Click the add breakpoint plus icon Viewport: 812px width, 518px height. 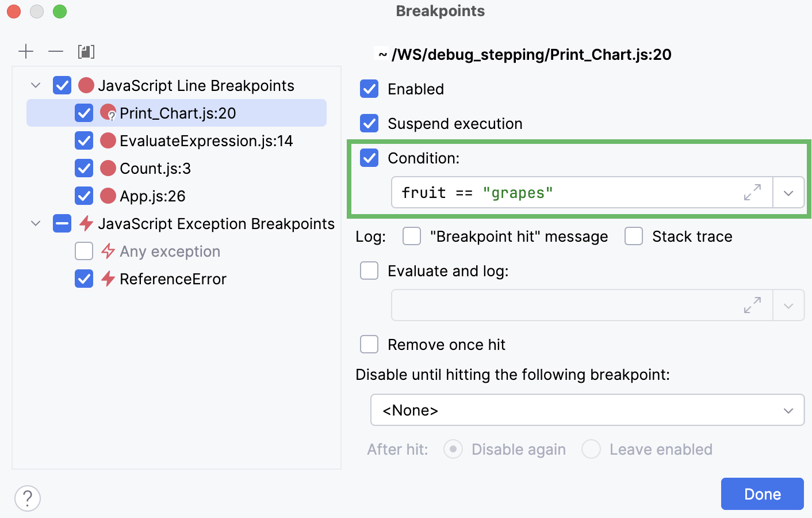pyautogui.click(x=26, y=51)
